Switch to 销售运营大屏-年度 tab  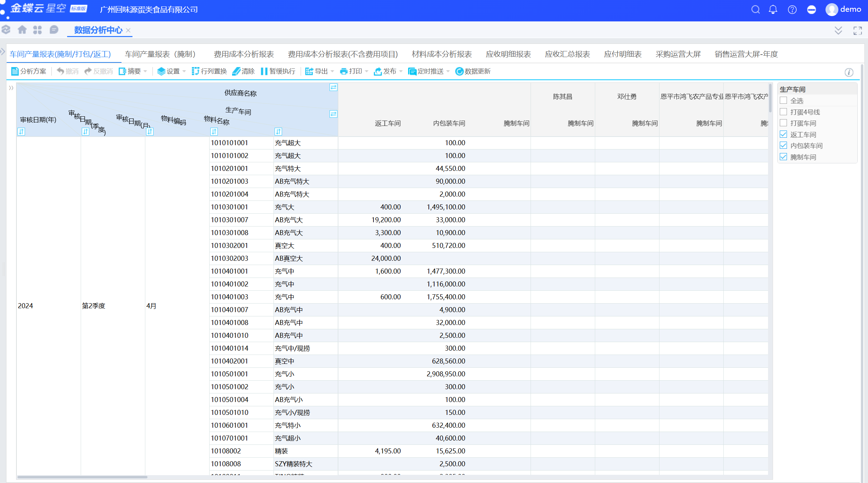click(x=746, y=54)
